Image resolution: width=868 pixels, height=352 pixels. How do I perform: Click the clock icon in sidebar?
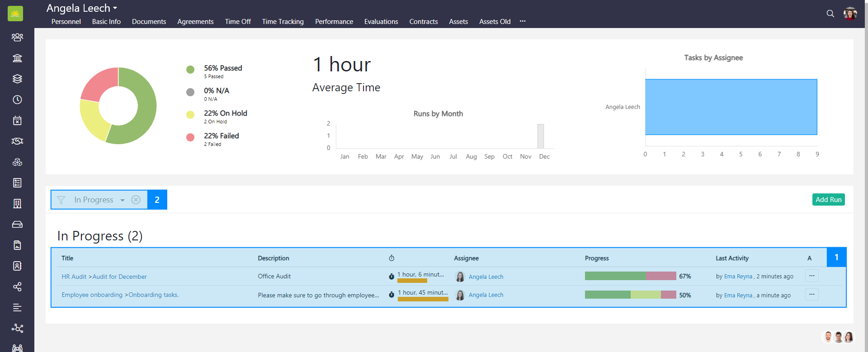[x=17, y=99]
